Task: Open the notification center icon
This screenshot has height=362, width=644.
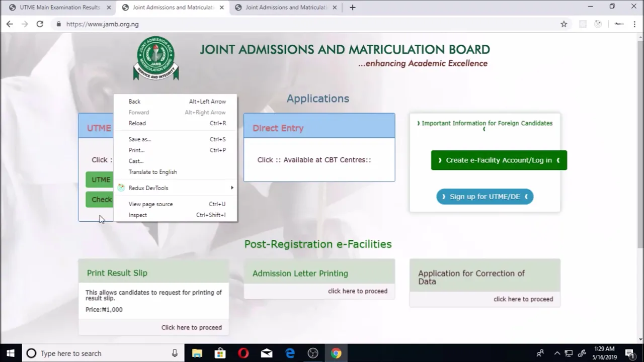Action: [630, 353]
